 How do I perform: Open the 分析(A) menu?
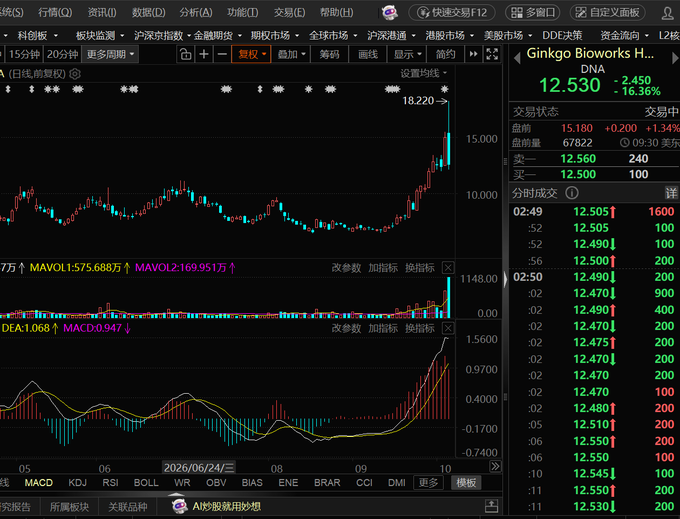[196, 13]
